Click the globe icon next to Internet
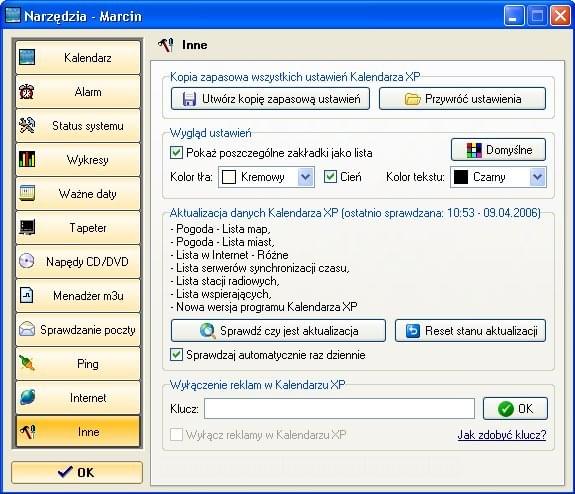The image size is (575, 494). tap(27, 397)
